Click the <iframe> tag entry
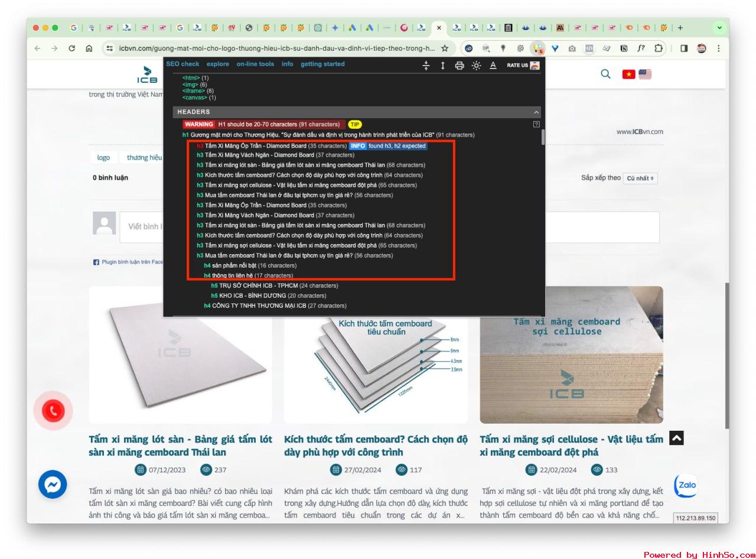The image size is (756, 559). (x=198, y=91)
